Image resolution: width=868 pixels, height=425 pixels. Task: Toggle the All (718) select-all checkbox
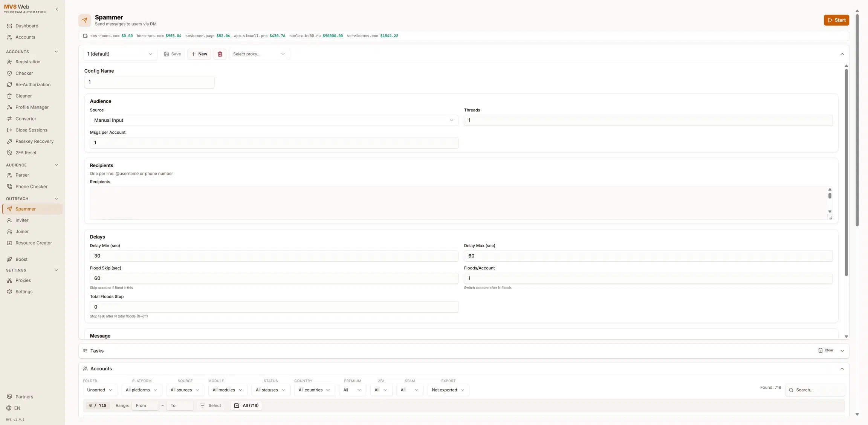(237, 405)
